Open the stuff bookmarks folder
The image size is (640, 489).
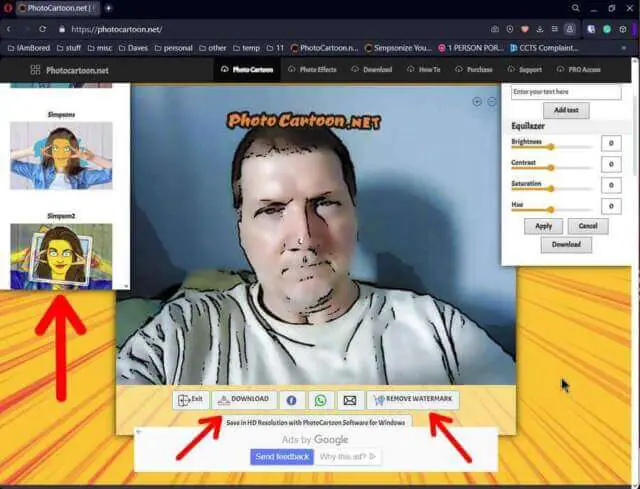point(69,48)
